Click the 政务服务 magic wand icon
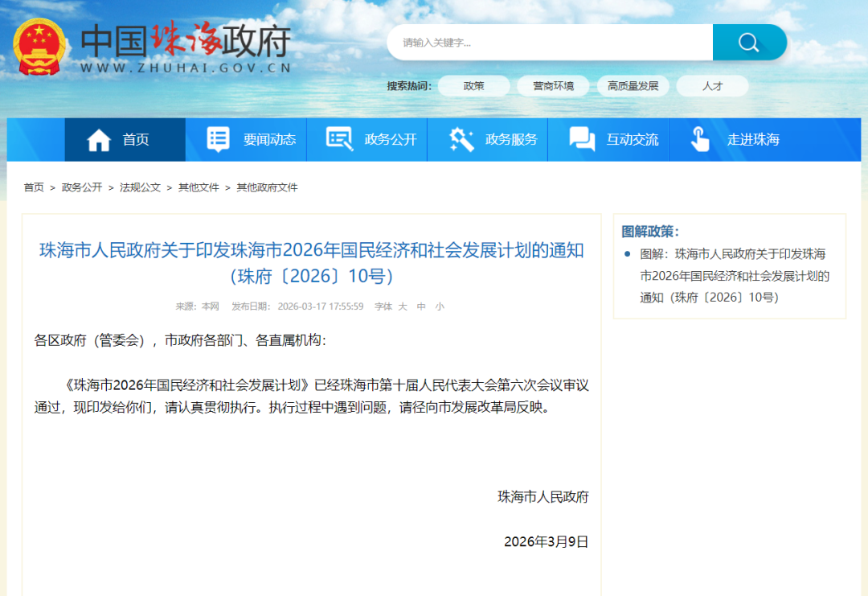This screenshot has height=596, width=868. tap(461, 138)
